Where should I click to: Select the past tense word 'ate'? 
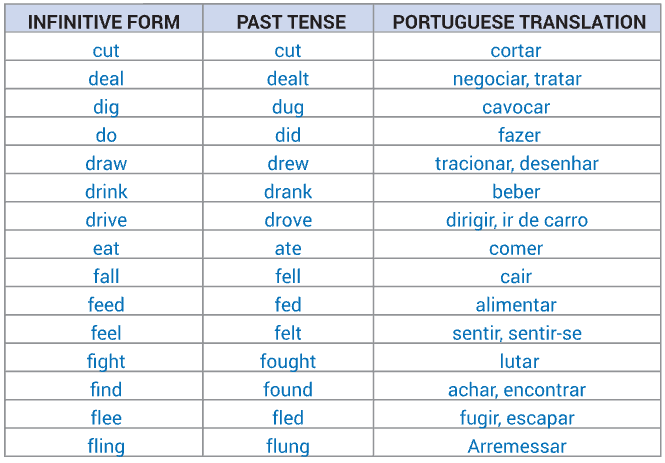coord(288,248)
